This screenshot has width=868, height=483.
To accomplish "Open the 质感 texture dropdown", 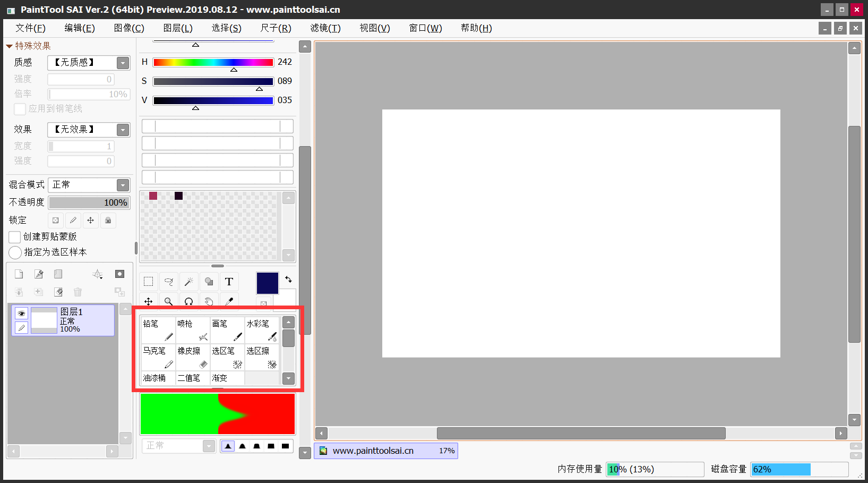I will click(x=123, y=63).
